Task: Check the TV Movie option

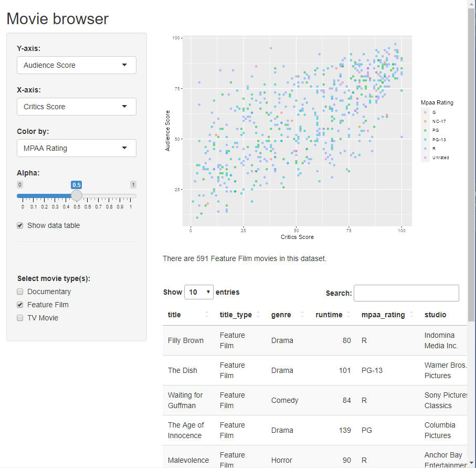Action: click(x=20, y=318)
